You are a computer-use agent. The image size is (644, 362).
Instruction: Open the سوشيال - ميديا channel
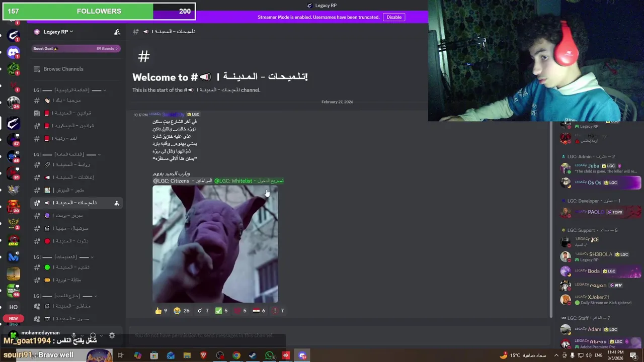coord(75,228)
